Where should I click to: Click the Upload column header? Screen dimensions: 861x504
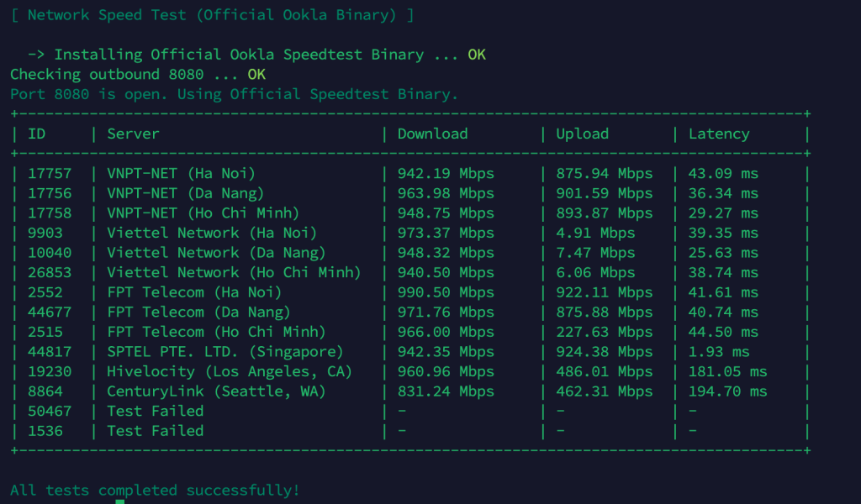(582, 134)
